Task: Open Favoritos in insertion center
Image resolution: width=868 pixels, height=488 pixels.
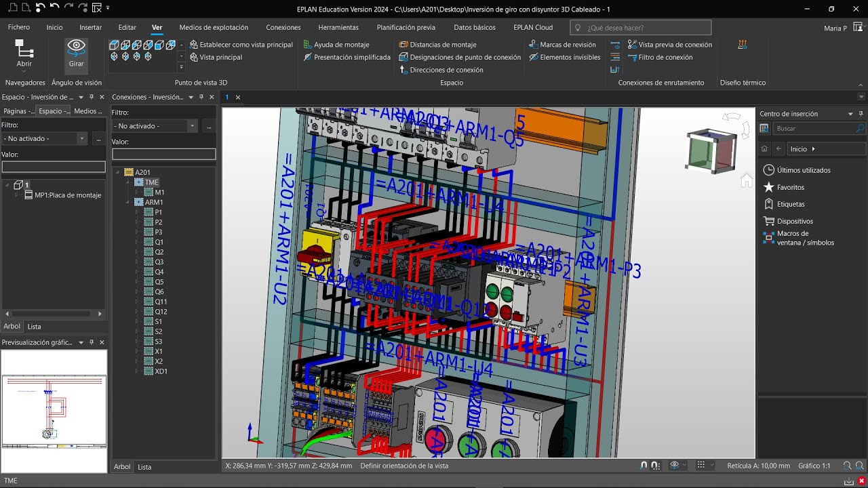Action: (783, 187)
